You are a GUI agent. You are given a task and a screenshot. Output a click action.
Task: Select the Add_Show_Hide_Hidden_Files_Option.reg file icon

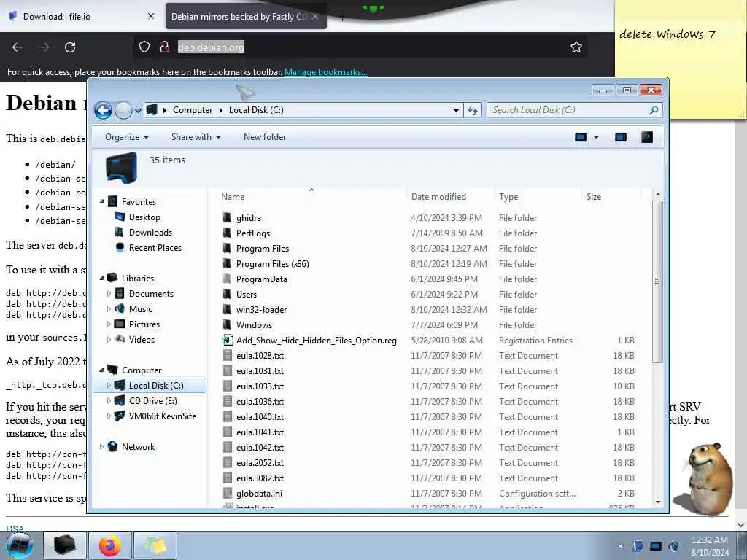[x=228, y=340]
